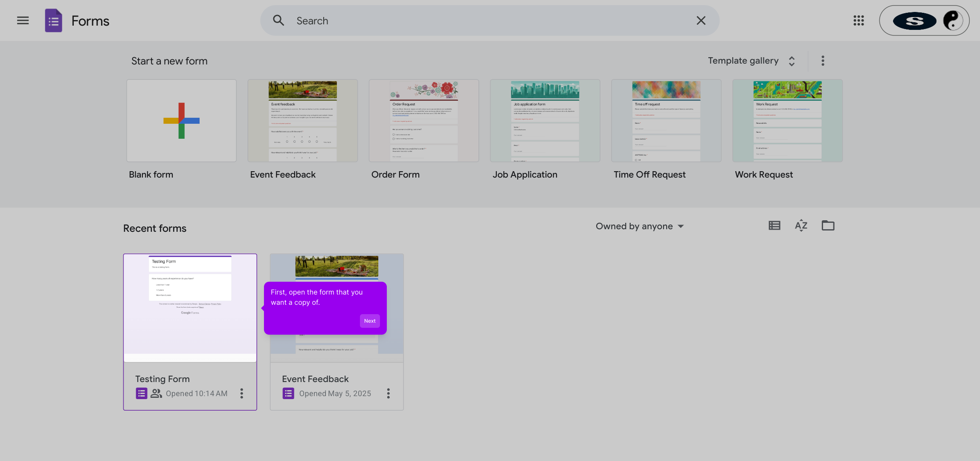The width and height of the screenshot is (980, 461).
Task: Open more options for Testing Form
Action: pos(242,393)
